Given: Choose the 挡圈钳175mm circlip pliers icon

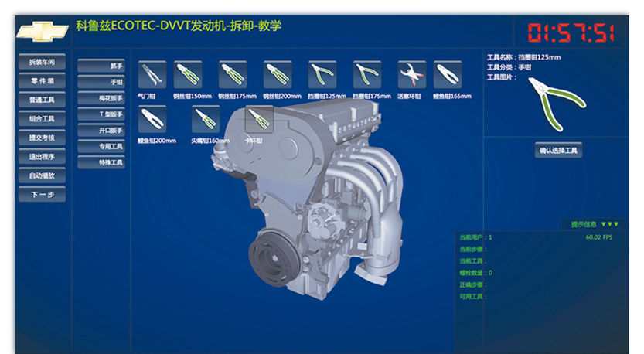Looking at the screenshot, I should point(367,75).
